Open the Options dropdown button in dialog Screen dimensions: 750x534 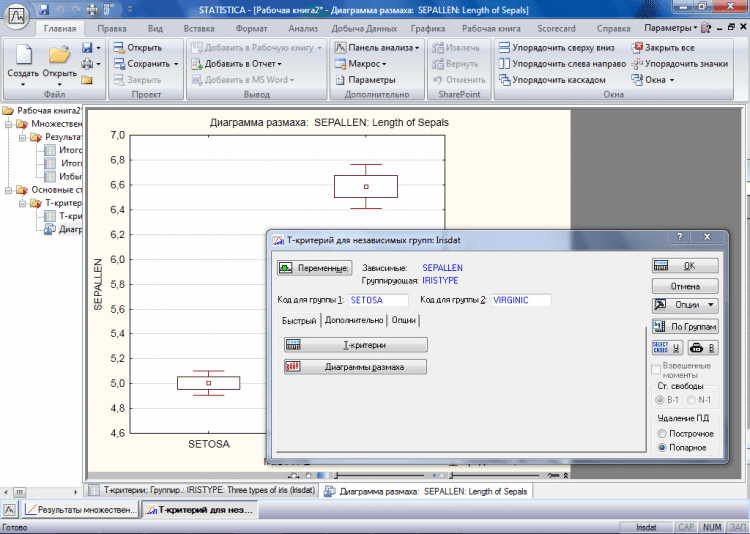point(685,305)
